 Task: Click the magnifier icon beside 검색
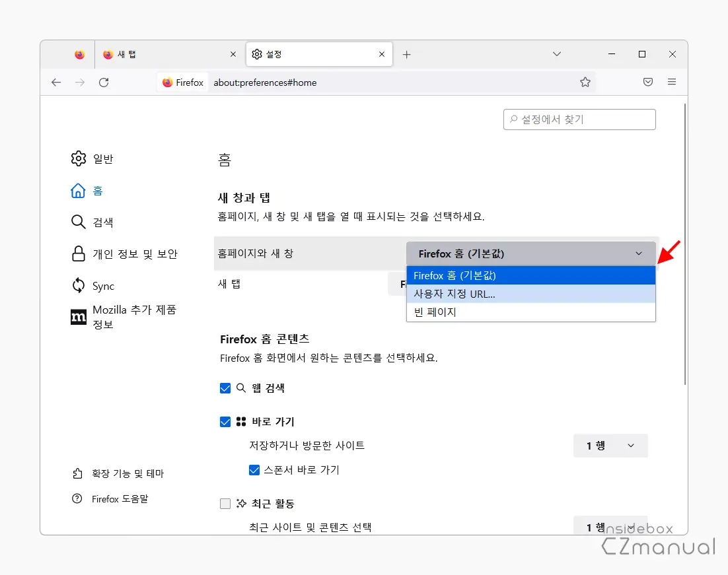[79, 222]
